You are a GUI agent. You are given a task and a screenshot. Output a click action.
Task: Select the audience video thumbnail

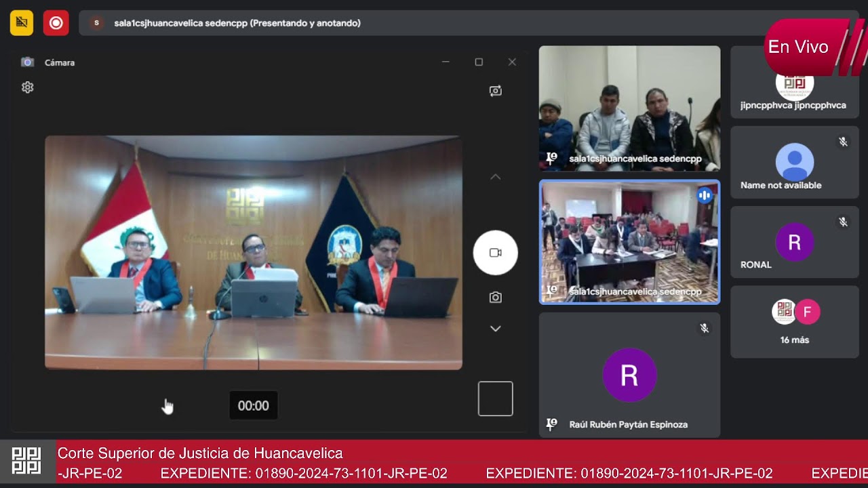pos(629,108)
